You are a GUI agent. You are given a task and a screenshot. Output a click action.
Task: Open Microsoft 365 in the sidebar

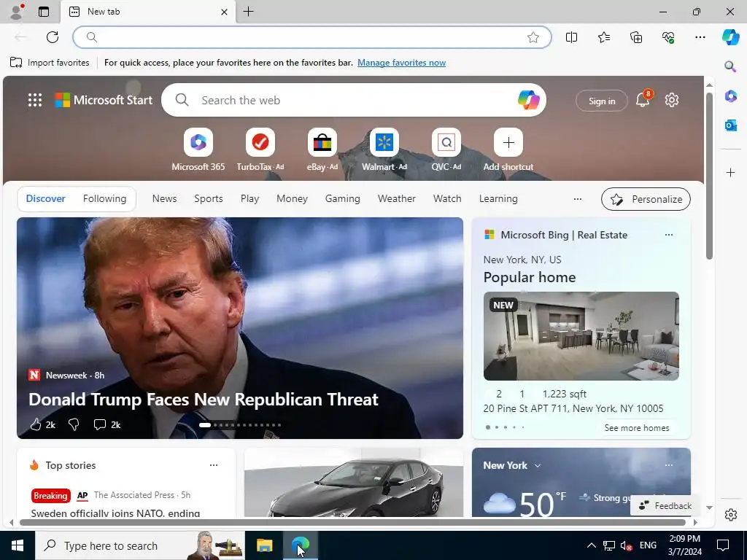point(730,96)
